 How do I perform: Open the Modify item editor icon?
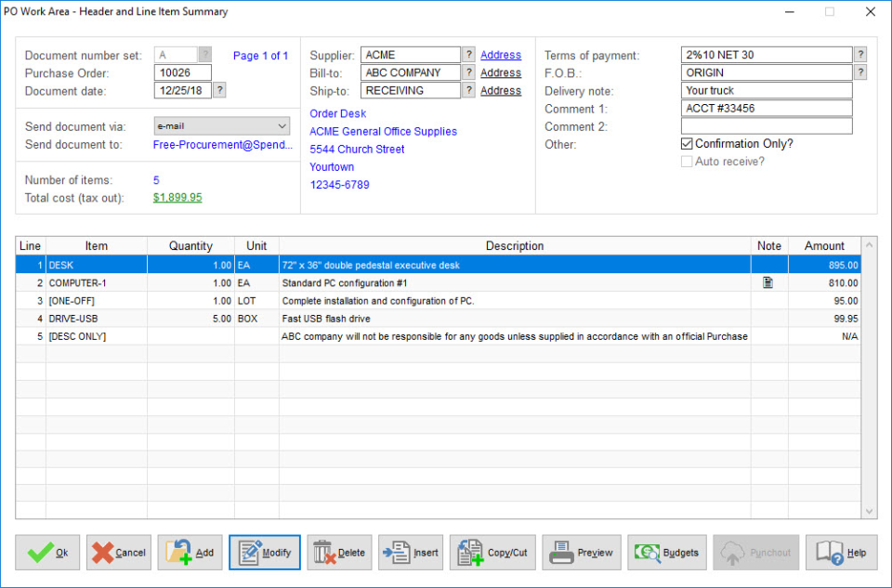tap(249, 552)
